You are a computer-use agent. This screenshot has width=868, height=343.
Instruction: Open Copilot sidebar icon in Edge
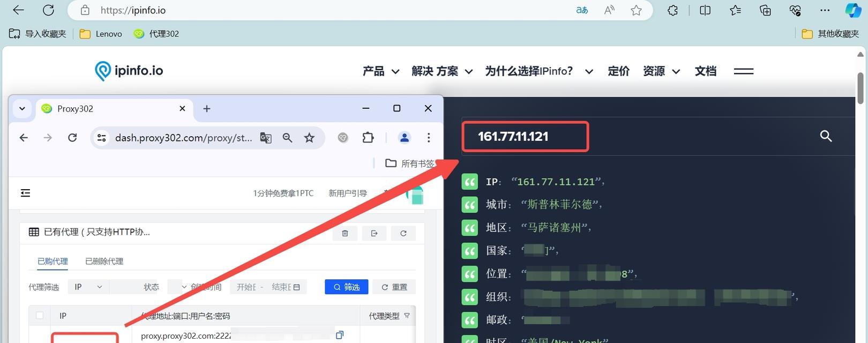(853, 10)
